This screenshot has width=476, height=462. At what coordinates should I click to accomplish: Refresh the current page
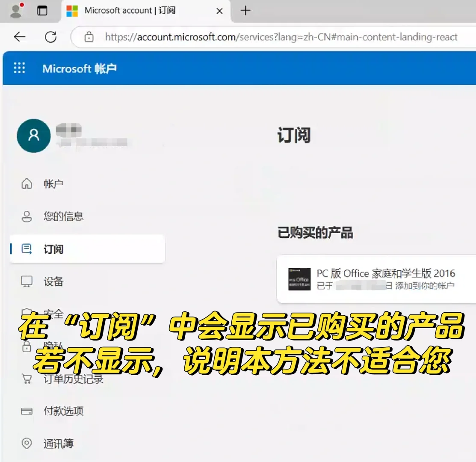(51, 37)
